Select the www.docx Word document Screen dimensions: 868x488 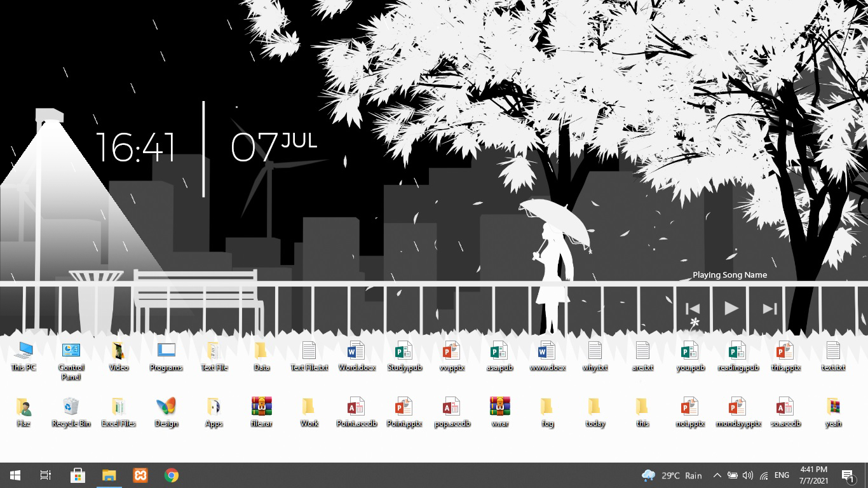pyautogui.click(x=547, y=356)
